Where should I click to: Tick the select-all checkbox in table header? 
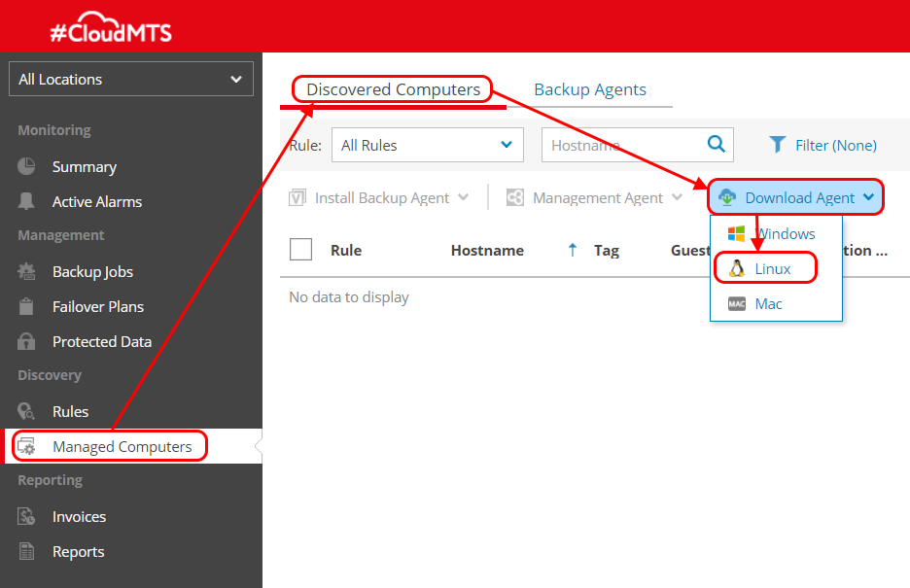[301, 250]
